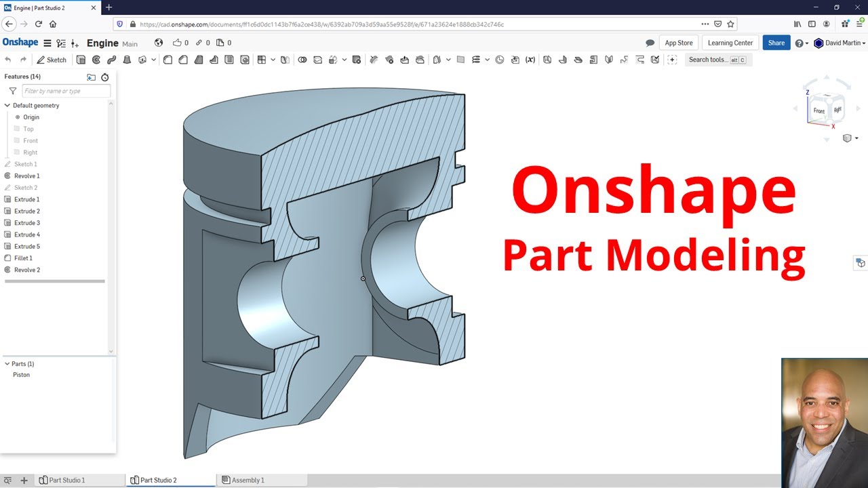Open the Onshape main hamburger menu
The image size is (868, 488).
[x=47, y=43]
